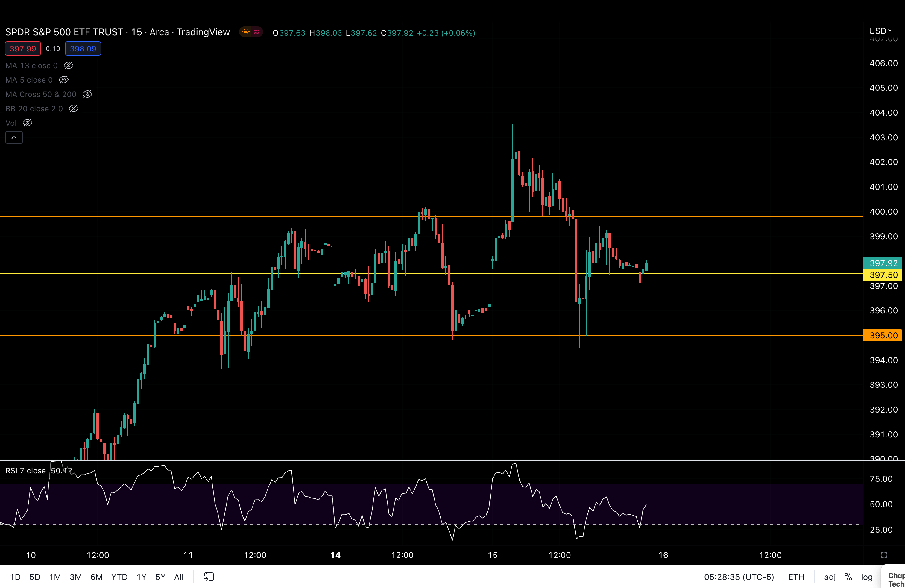Viewport: 905px width, 588px height.
Task: Click the red 397.99 sell price button
Action: click(22, 48)
